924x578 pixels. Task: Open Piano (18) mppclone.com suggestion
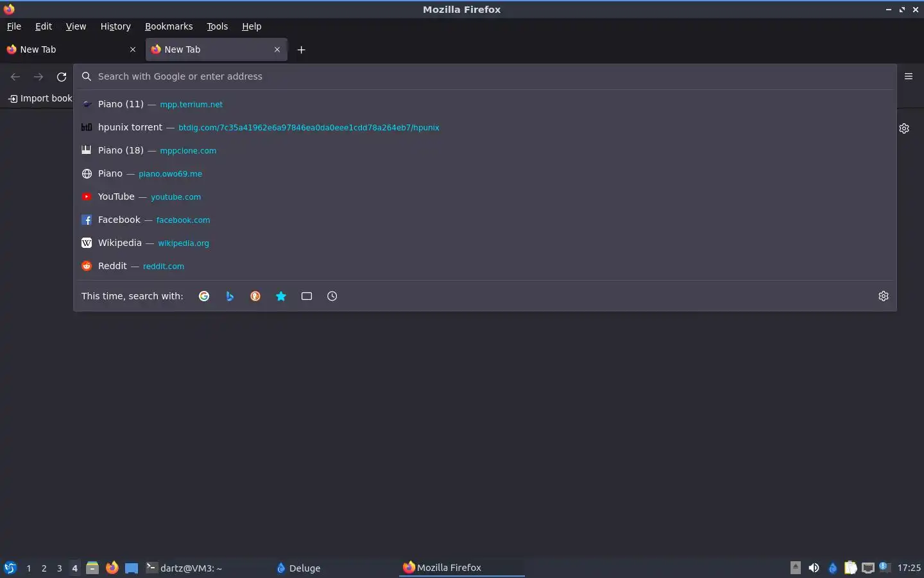[x=484, y=150]
